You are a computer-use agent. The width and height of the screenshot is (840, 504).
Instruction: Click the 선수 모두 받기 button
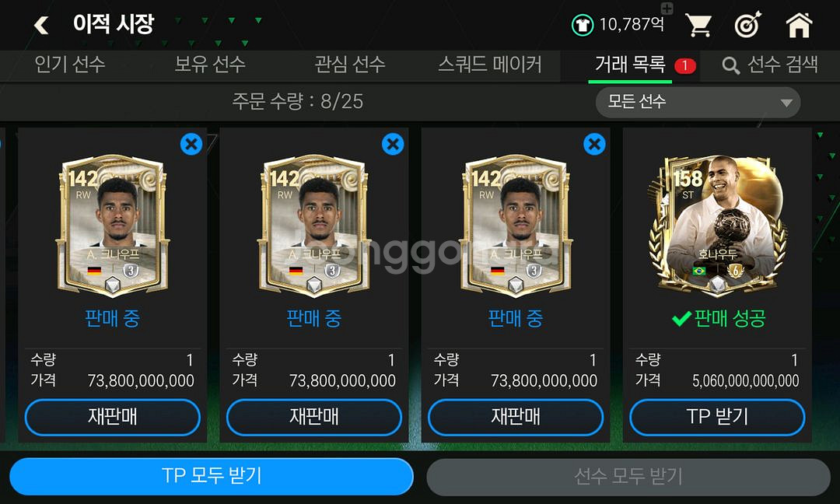[x=628, y=476]
